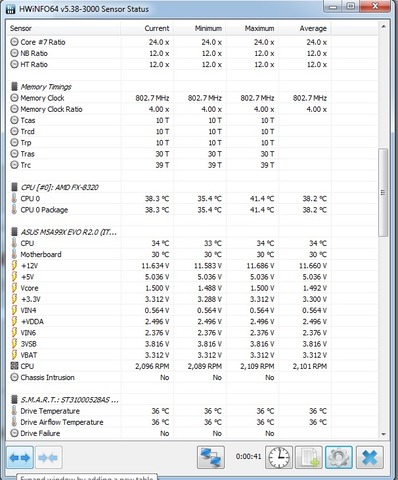Click the clock reset timer button

coord(279,457)
